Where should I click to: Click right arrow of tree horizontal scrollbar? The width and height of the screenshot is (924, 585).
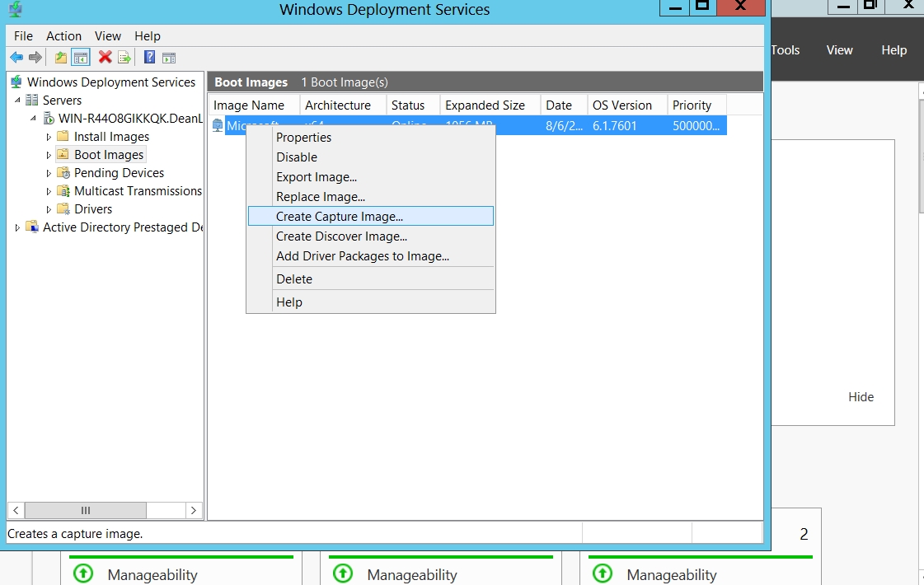point(194,510)
